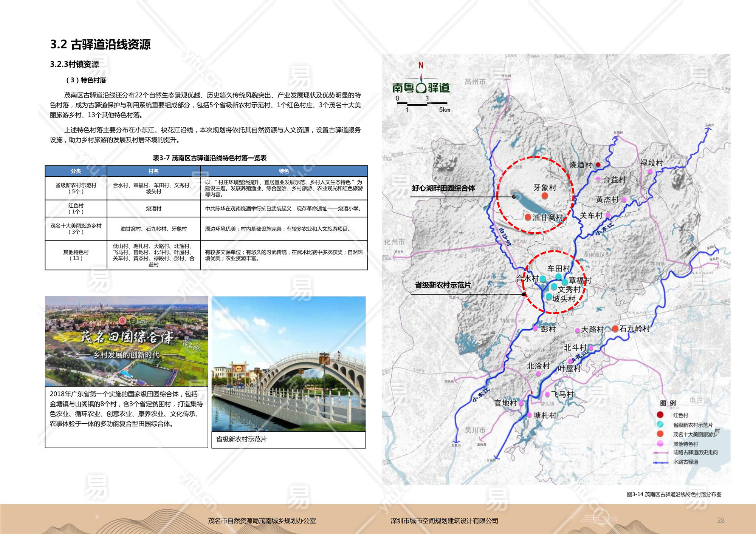
Task: Click the red dot beside 烧酒村
Action: (598, 165)
